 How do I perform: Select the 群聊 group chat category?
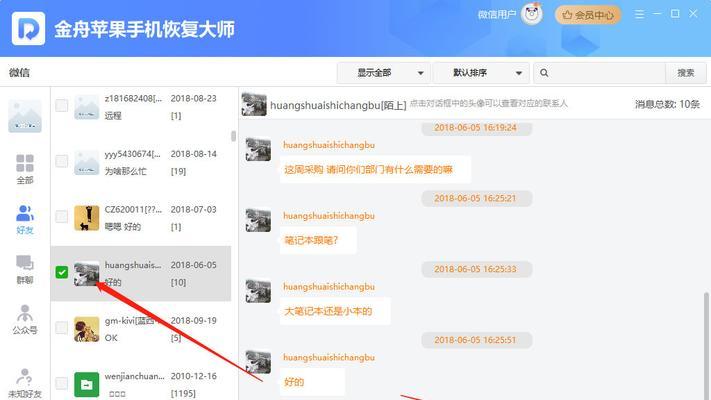(x=25, y=269)
